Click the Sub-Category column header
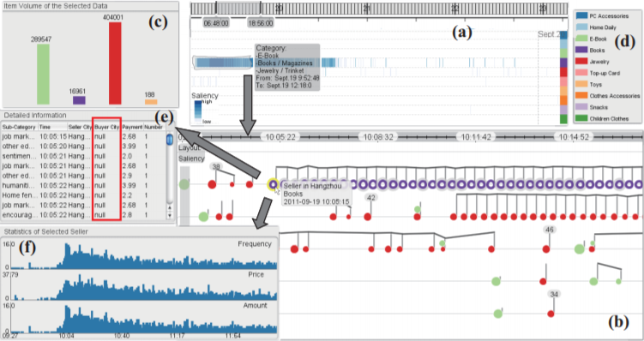 (x=20, y=127)
